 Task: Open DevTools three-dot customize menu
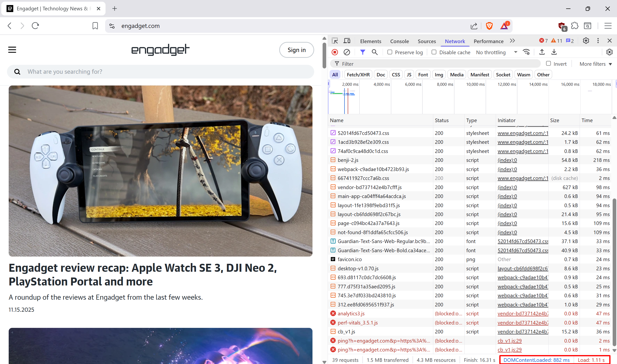point(598,41)
